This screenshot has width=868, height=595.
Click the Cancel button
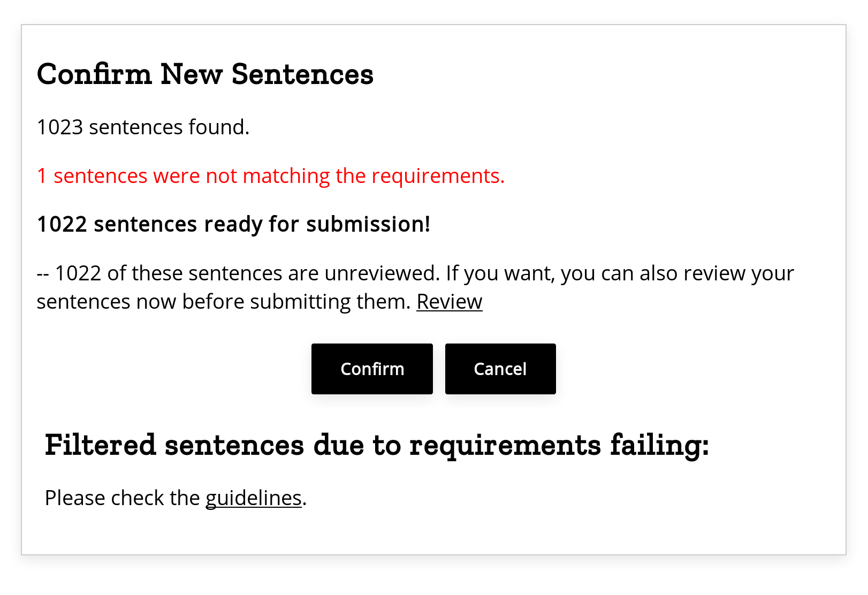click(x=500, y=369)
